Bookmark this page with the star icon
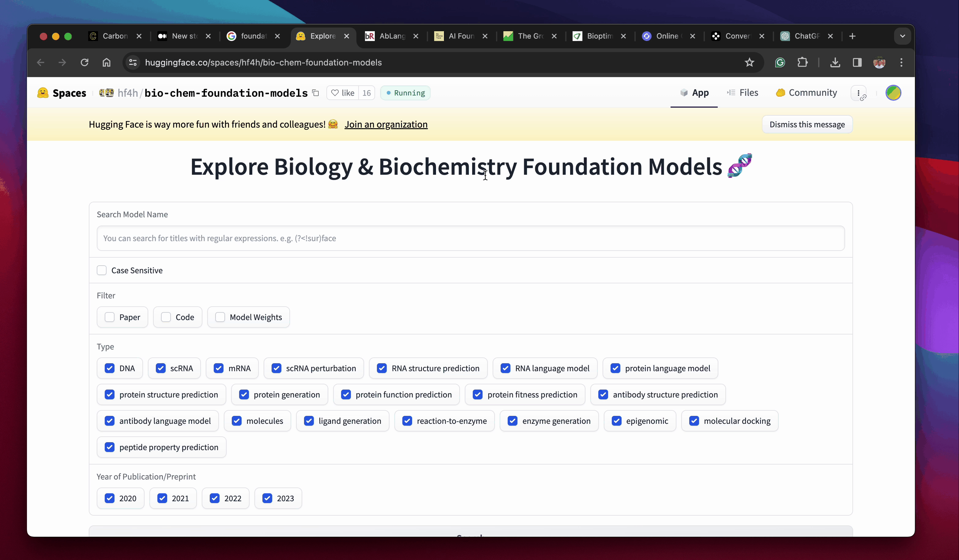959x560 pixels. coord(749,62)
